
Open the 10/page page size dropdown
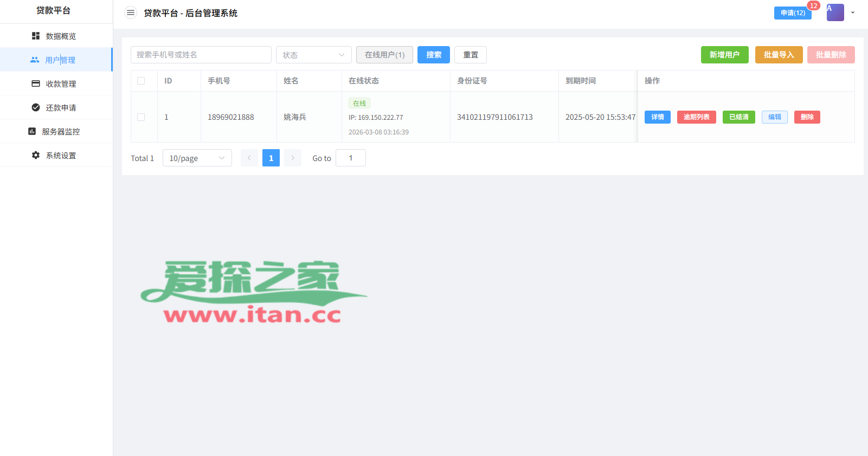click(197, 158)
